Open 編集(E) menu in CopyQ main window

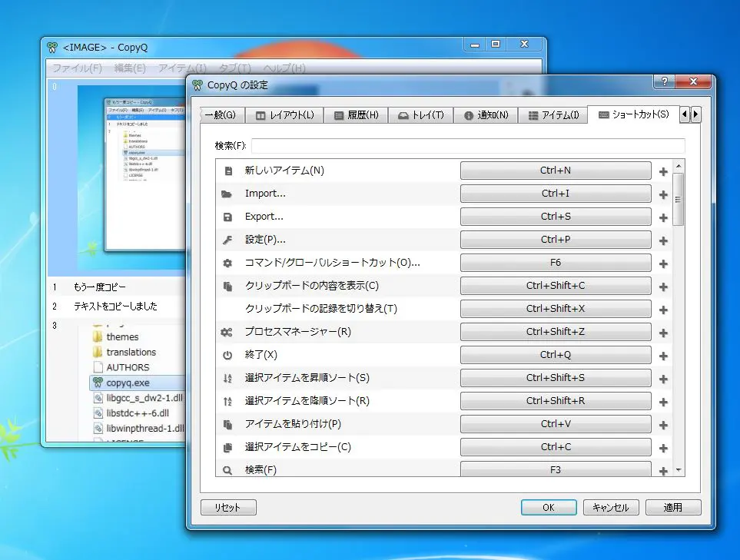click(131, 68)
